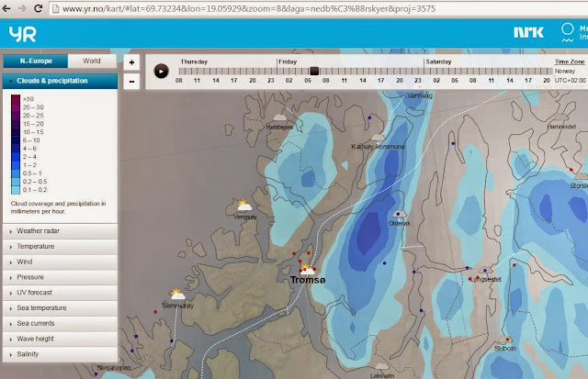Image resolution: width=588 pixels, height=379 pixels.
Task: Click the Vannvåg place label
Action: (420, 95)
